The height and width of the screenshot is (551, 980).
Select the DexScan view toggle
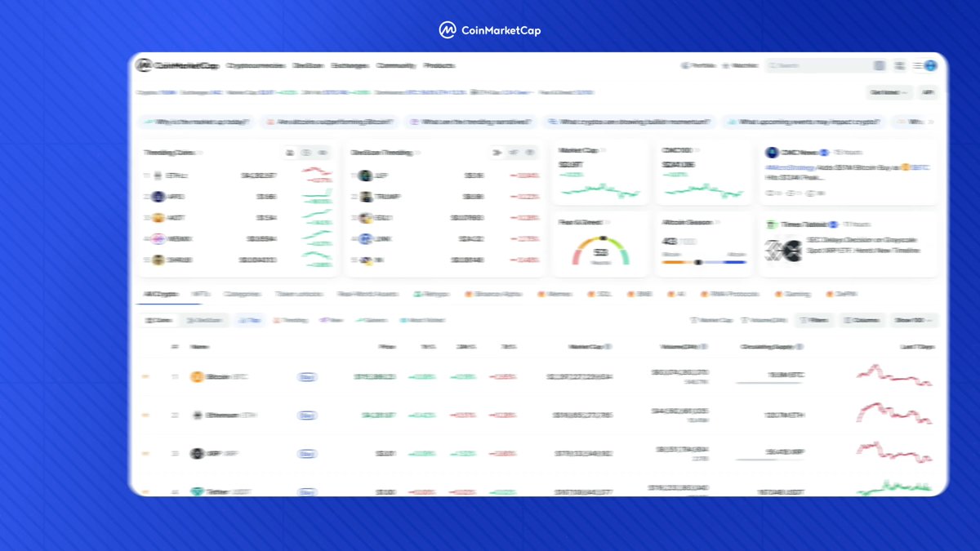(x=204, y=321)
